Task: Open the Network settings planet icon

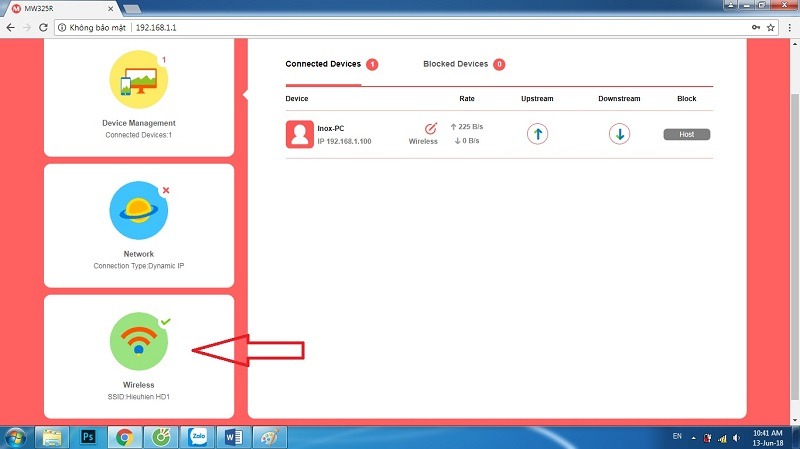Action: 139,210
